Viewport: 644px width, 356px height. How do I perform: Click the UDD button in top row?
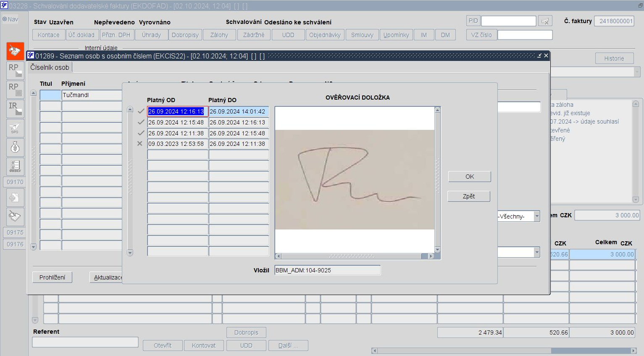click(x=288, y=35)
